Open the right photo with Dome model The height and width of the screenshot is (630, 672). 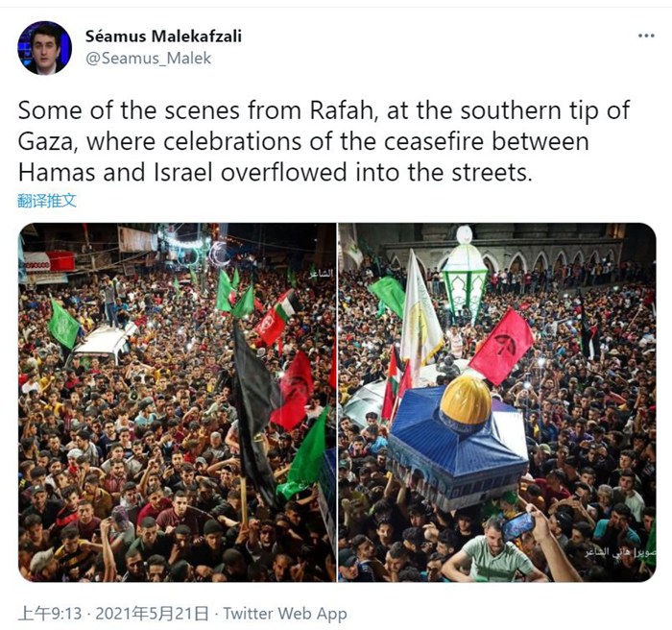(497, 402)
